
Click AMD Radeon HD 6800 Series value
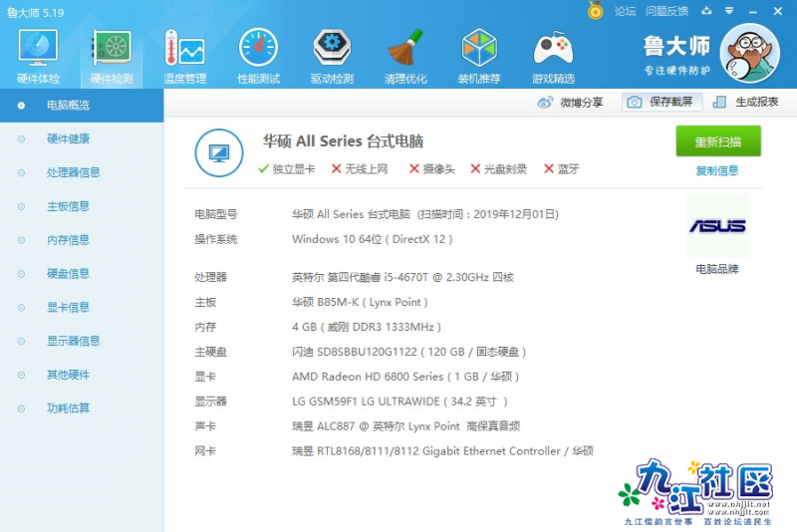coord(405,377)
